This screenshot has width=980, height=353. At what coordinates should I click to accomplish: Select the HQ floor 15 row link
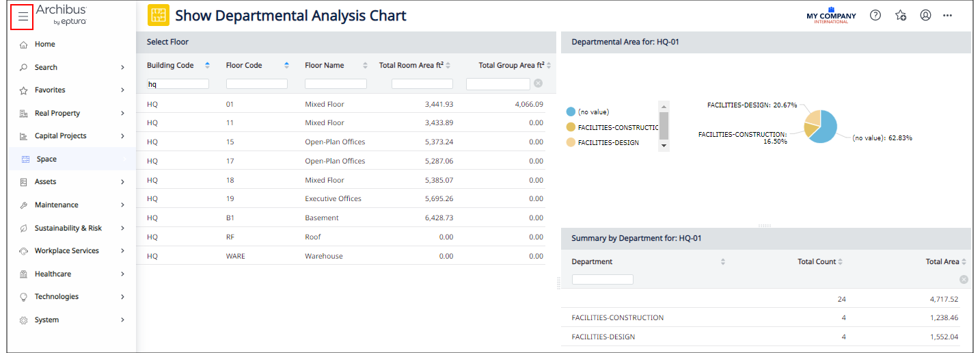(x=230, y=142)
